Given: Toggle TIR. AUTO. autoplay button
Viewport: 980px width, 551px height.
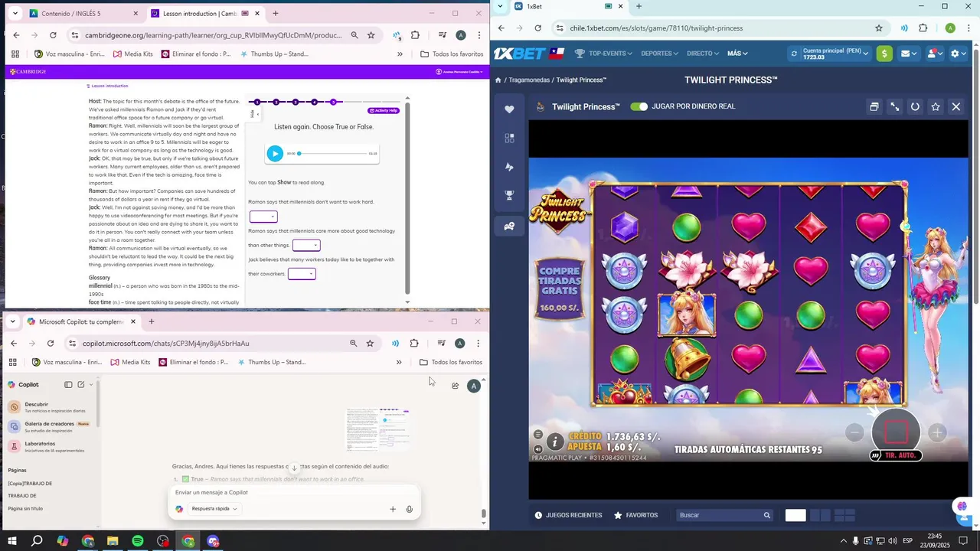Looking at the screenshot, I should point(895,455).
